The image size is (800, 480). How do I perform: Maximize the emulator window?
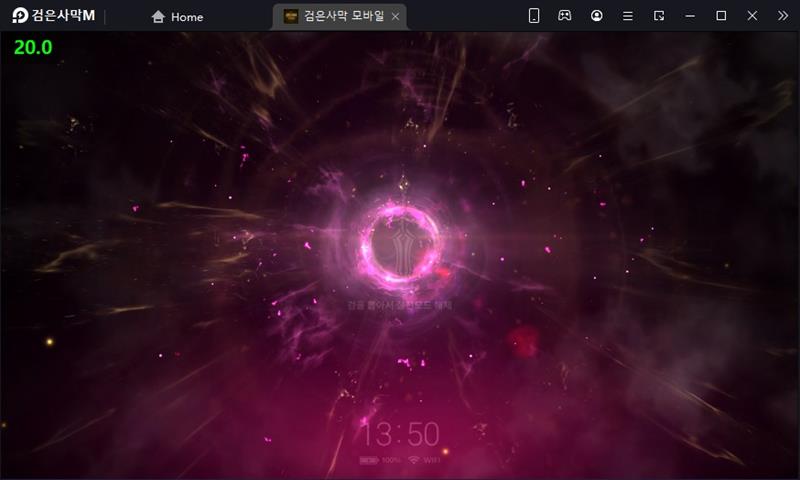721,16
